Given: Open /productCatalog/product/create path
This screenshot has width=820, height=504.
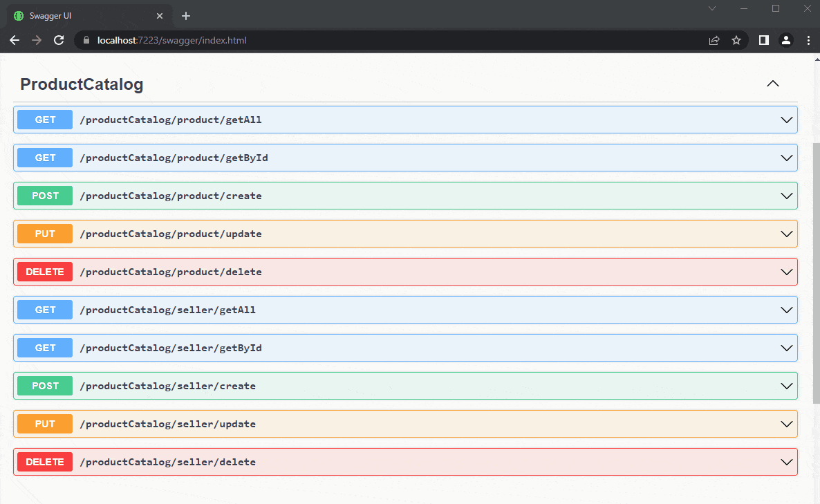Looking at the screenshot, I should pos(171,196).
